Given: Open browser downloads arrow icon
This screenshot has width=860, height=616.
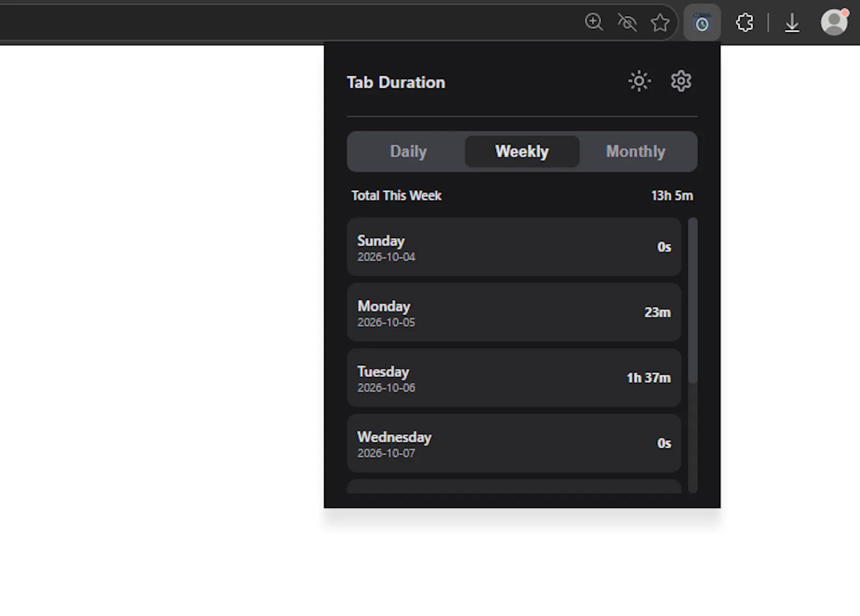Looking at the screenshot, I should pos(792,23).
